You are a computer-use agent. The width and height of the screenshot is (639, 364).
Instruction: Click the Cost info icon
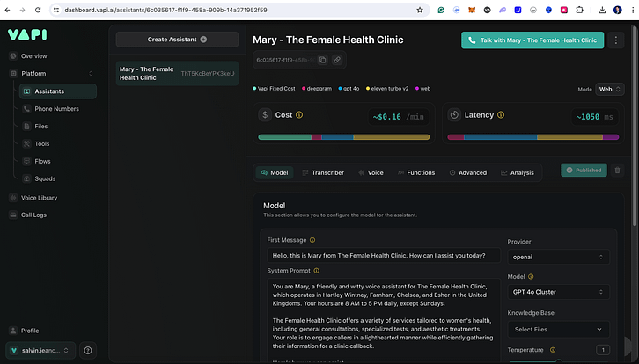[x=299, y=115]
